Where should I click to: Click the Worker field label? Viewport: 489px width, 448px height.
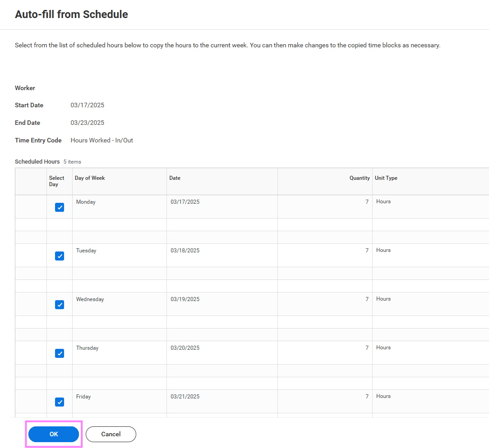25,88
